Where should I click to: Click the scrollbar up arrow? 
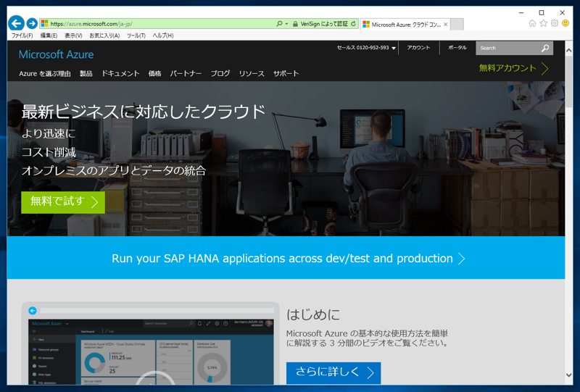tap(569, 50)
